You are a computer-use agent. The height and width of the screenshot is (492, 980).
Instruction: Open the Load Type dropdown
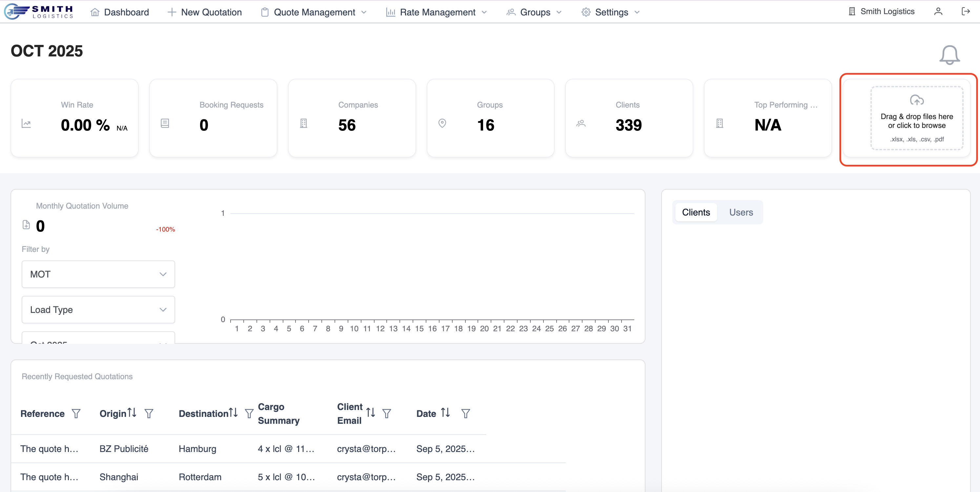[x=98, y=310]
